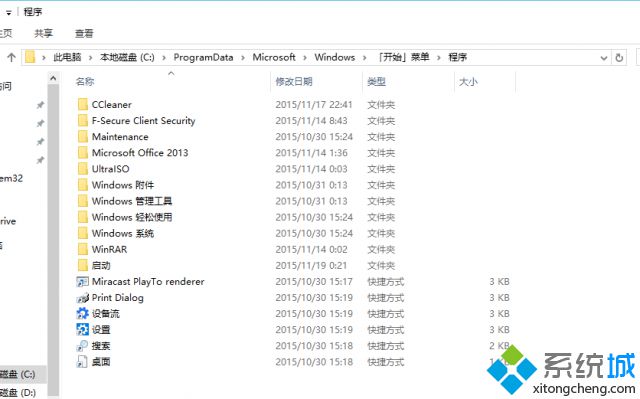Select the 搜索 magnifier shortcut icon
Viewport: 640px width, 399px height.
[x=82, y=346]
